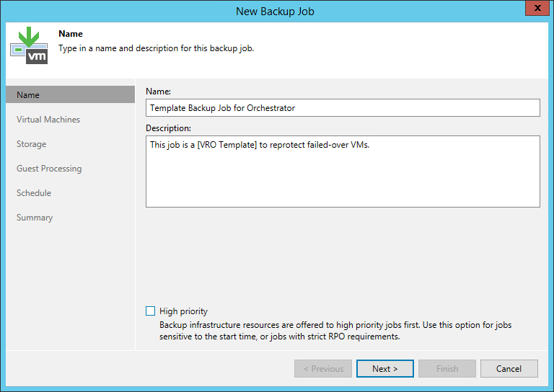Open the Summary step
This screenshot has height=392, width=554.
[x=35, y=218]
